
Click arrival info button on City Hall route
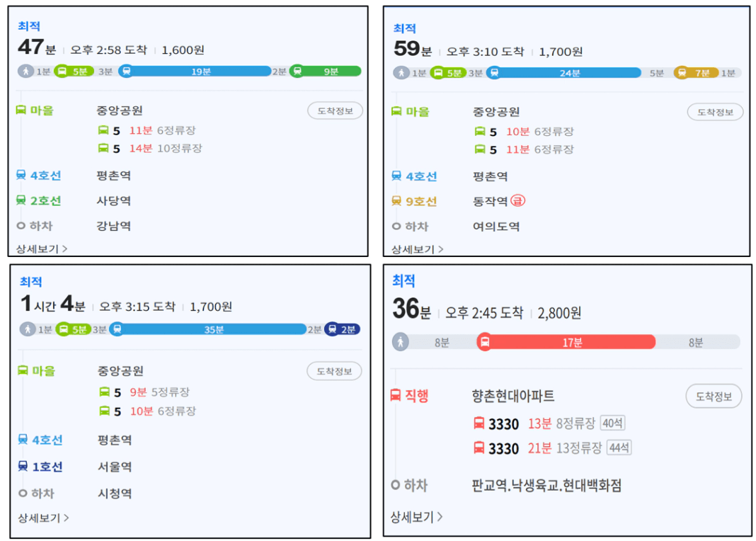334,371
